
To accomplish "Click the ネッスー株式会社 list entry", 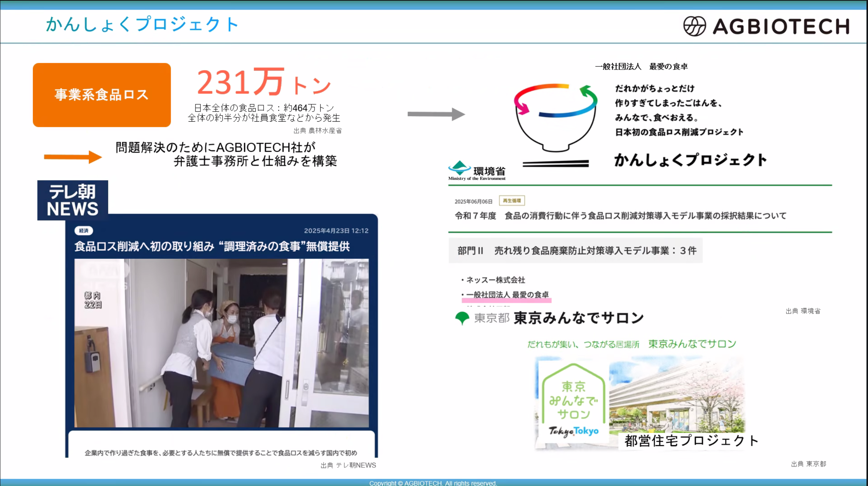I will [495, 280].
